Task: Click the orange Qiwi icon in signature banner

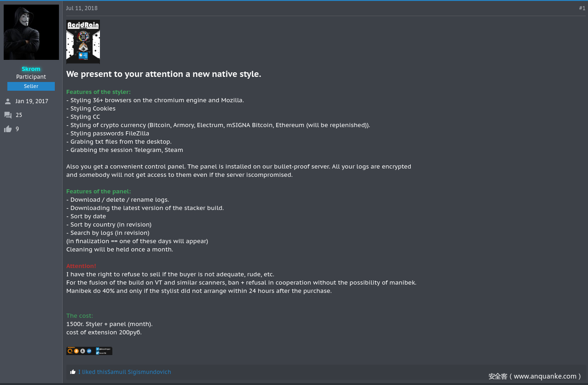Action: coord(70,351)
